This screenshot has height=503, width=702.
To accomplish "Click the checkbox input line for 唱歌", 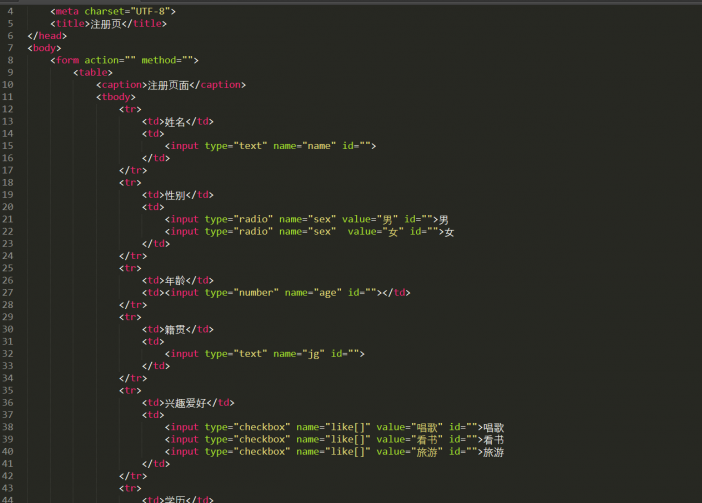I will click(x=334, y=427).
